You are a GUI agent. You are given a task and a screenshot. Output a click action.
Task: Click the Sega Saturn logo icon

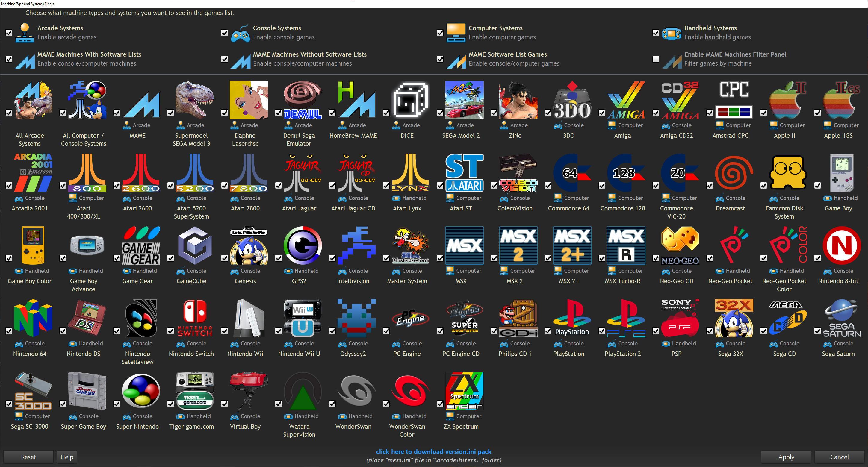point(841,318)
